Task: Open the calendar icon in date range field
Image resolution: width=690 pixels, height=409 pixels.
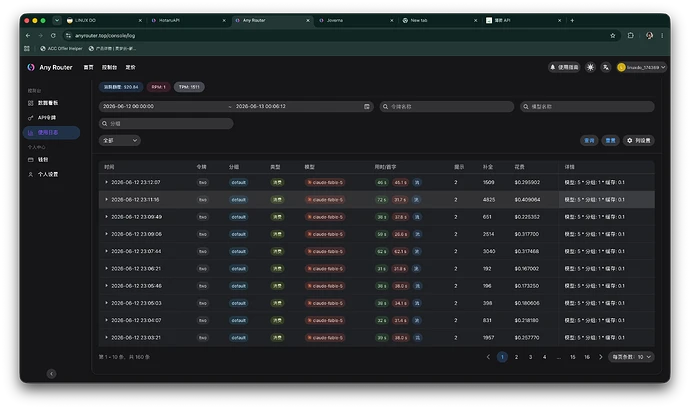Action: point(367,107)
